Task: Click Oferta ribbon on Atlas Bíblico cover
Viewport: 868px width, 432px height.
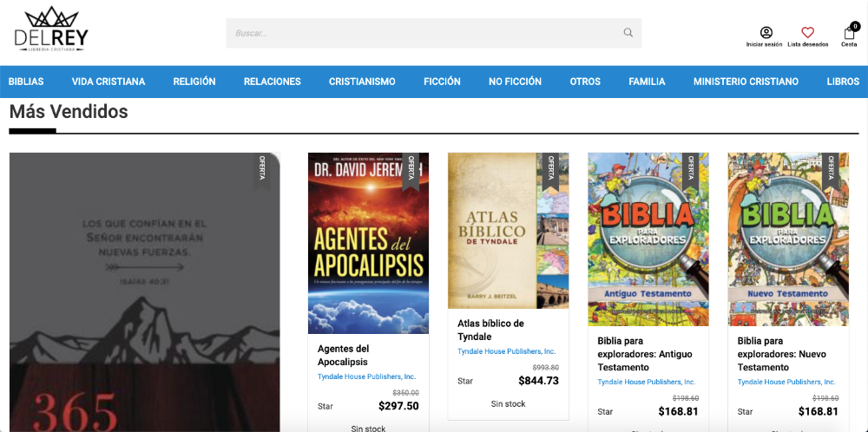Action: point(550,170)
